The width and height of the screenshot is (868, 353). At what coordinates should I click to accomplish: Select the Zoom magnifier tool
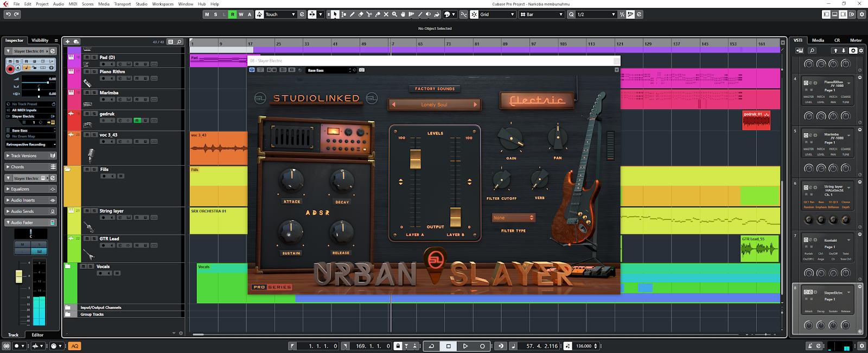click(394, 15)
